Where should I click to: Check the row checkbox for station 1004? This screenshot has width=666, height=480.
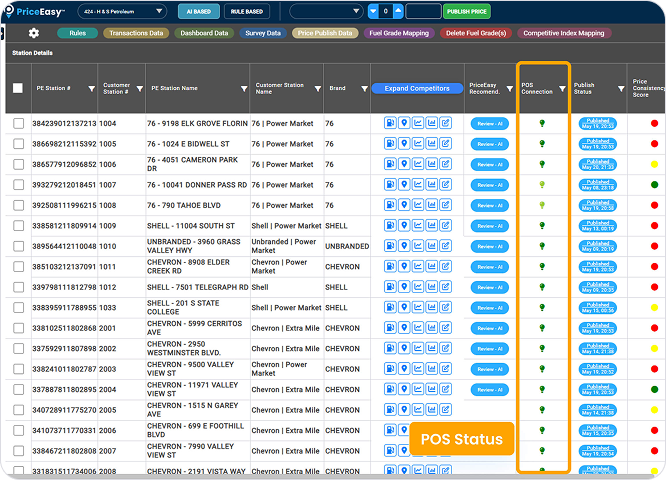coord(18,124)
